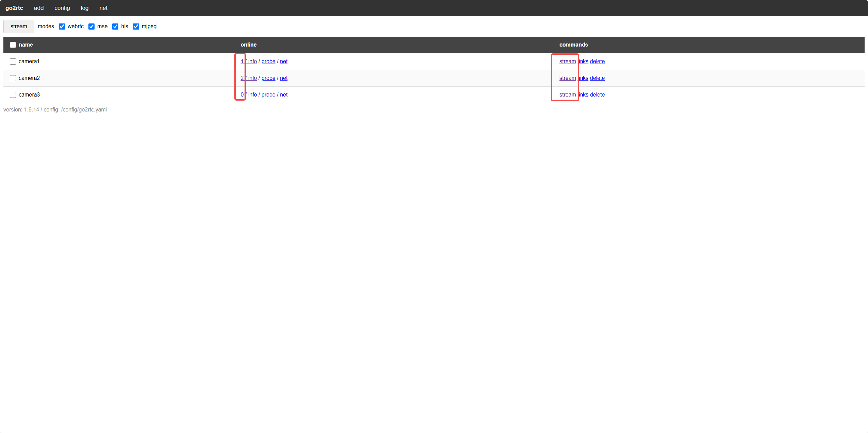
Task: Open the net page in top bar
Action: [103, 8]
